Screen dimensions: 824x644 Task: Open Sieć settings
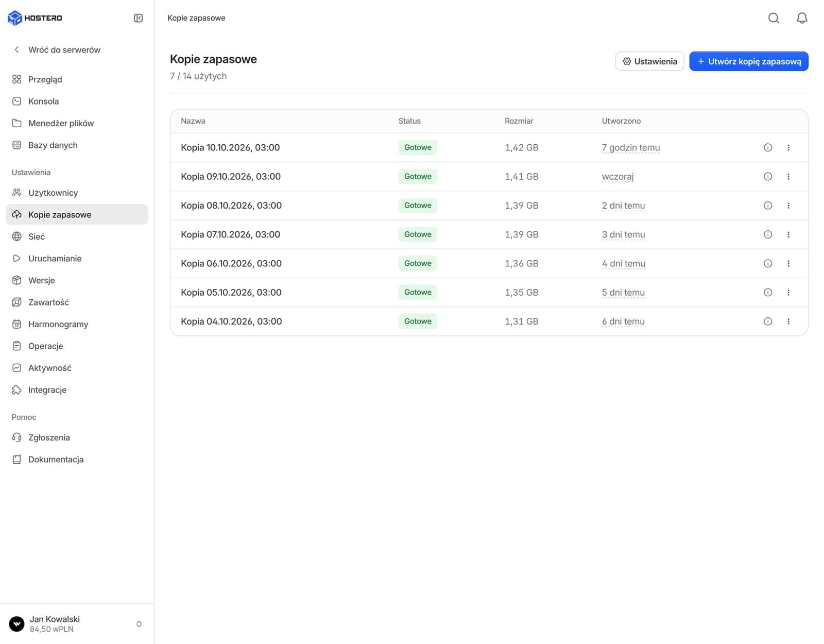pos(77,236)
